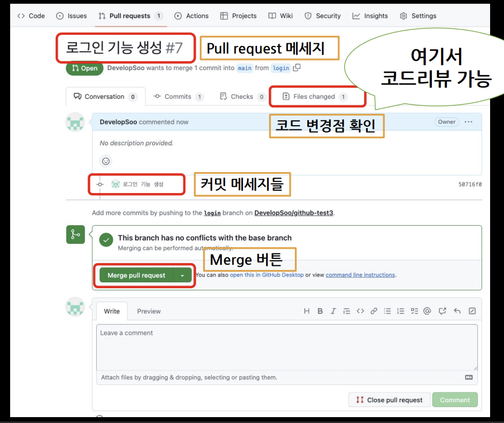Click the Markdown supported icon
The width and height of the screenshot is (504, 423).
click(x=469, y=378)
